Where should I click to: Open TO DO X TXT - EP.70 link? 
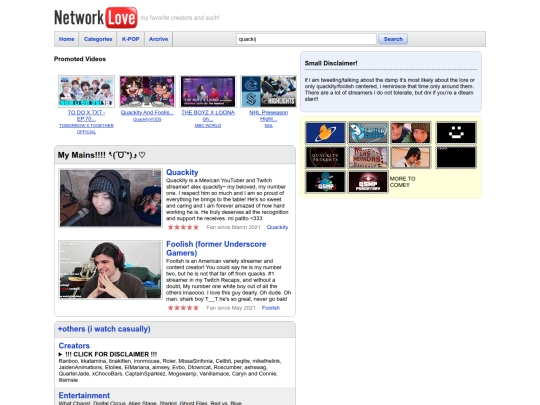pyautogui.click(x=86, y=116)
